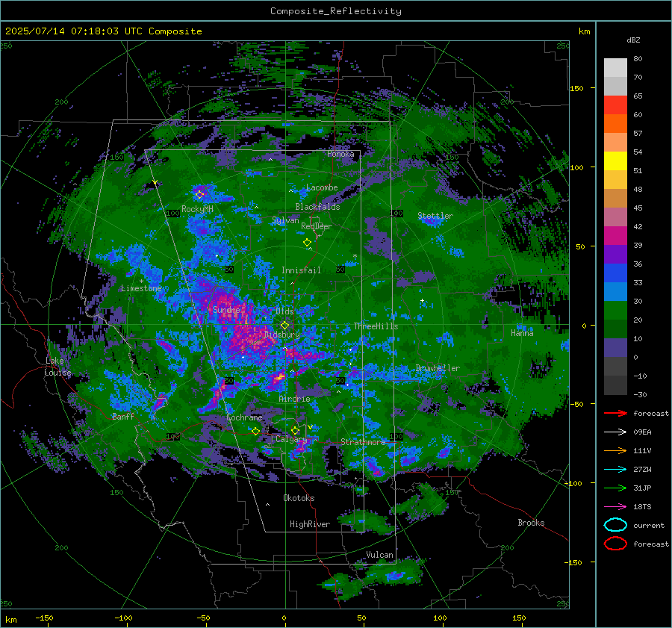Click the Innisfail city label

301,270
